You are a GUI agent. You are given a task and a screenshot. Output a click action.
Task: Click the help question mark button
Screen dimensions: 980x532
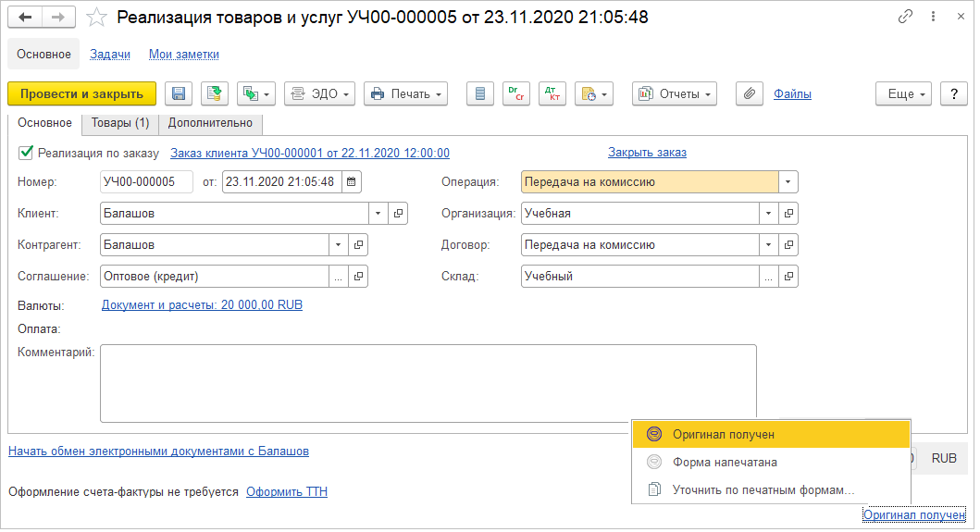(x=953, y=93)
